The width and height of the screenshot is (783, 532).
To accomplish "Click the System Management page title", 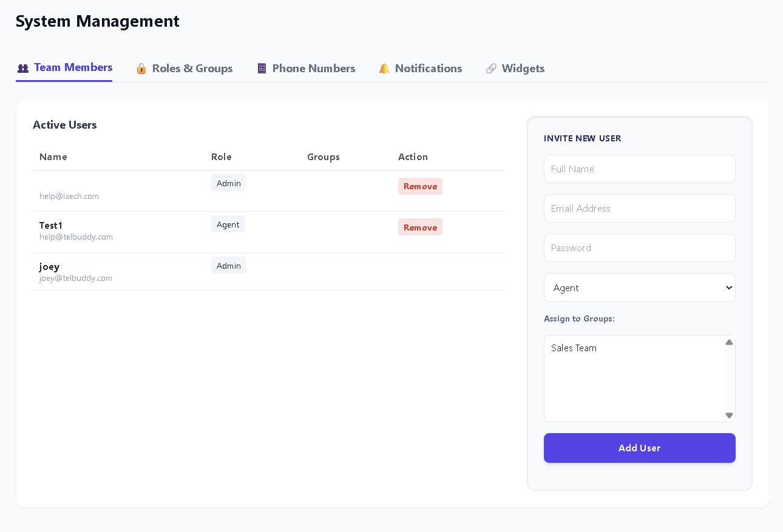I will tap(98, 21).
